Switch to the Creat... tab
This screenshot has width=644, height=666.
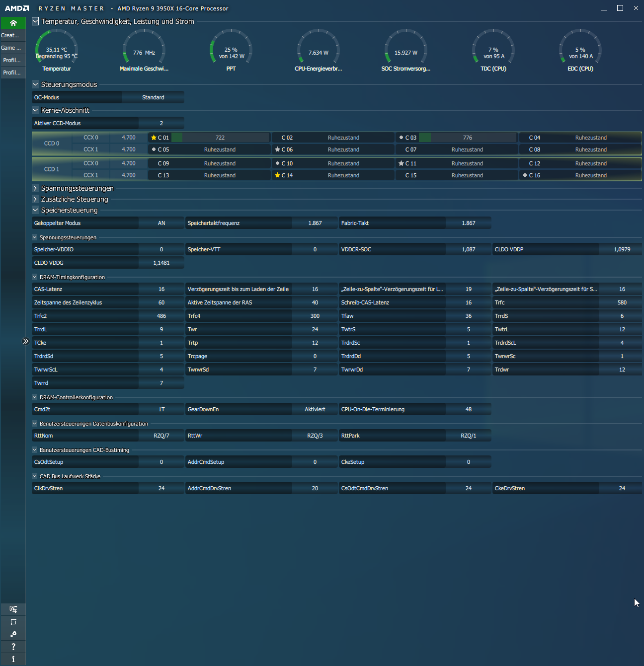13,35
